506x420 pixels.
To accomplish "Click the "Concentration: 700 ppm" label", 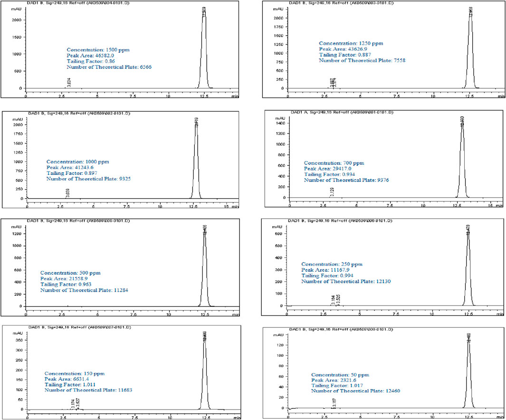I will (x=334, y=163).
